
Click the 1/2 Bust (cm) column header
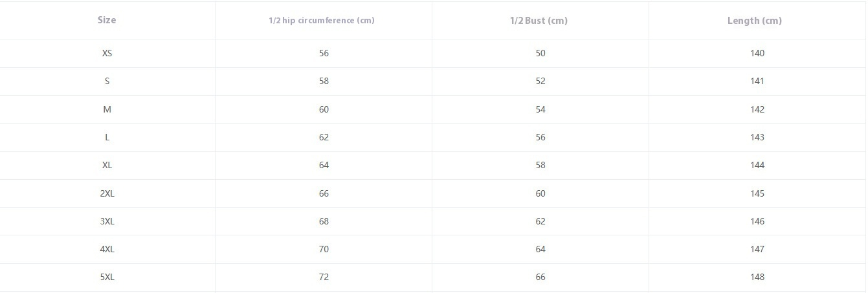point(539,21)
